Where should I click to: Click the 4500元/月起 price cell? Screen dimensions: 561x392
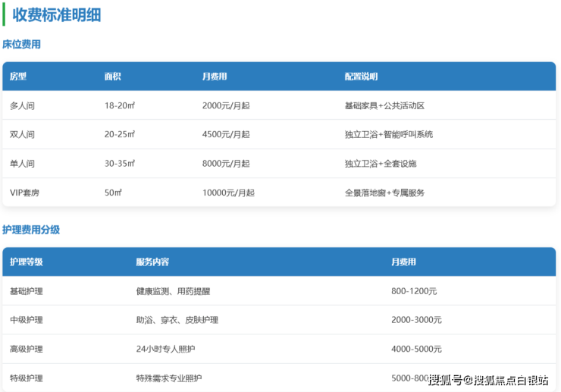tap(226, 134)
